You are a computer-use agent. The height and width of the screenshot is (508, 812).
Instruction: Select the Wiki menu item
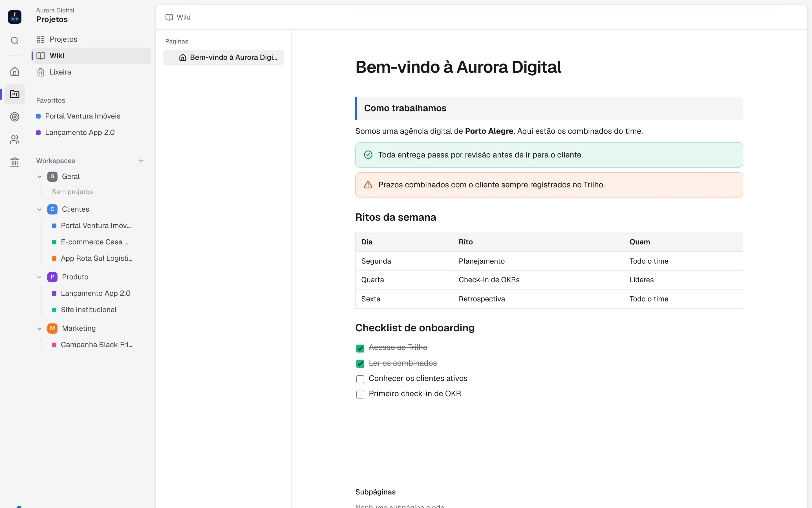[91, 56]
